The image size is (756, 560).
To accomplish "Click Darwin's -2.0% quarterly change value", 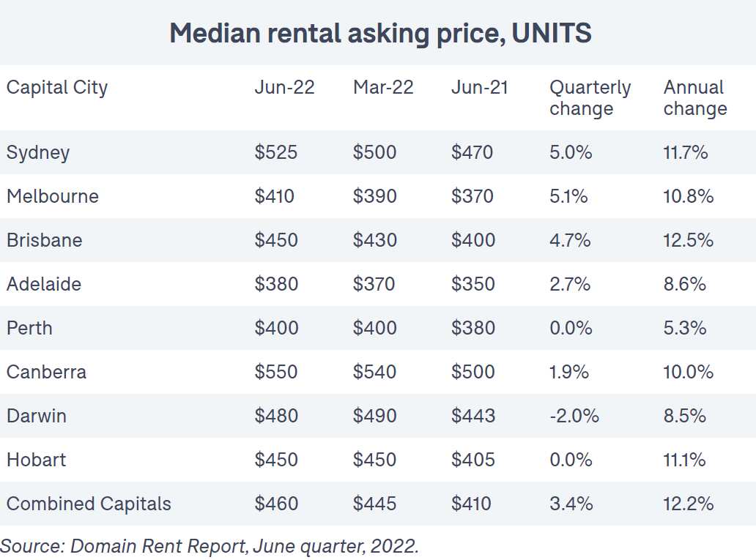I will tap(574, 416).
